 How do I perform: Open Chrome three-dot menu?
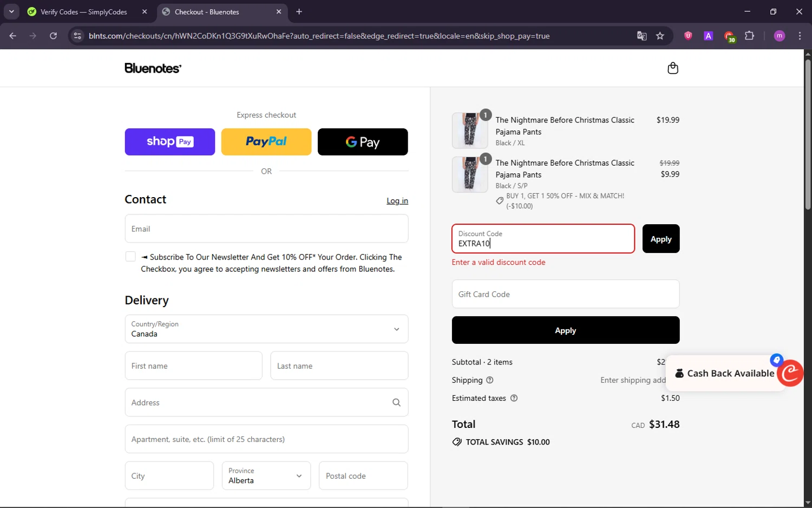pyautogui.click(x=800, y=36)
